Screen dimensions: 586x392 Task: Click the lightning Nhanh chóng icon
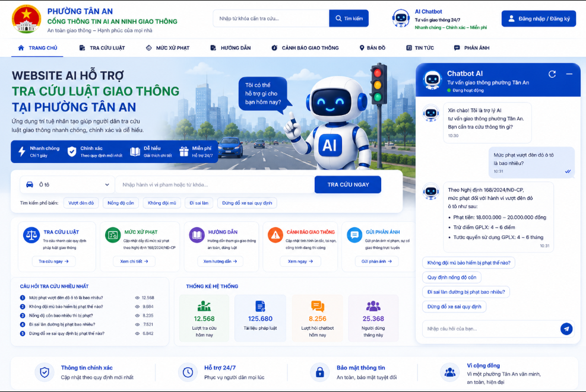[x=22, y=152]
